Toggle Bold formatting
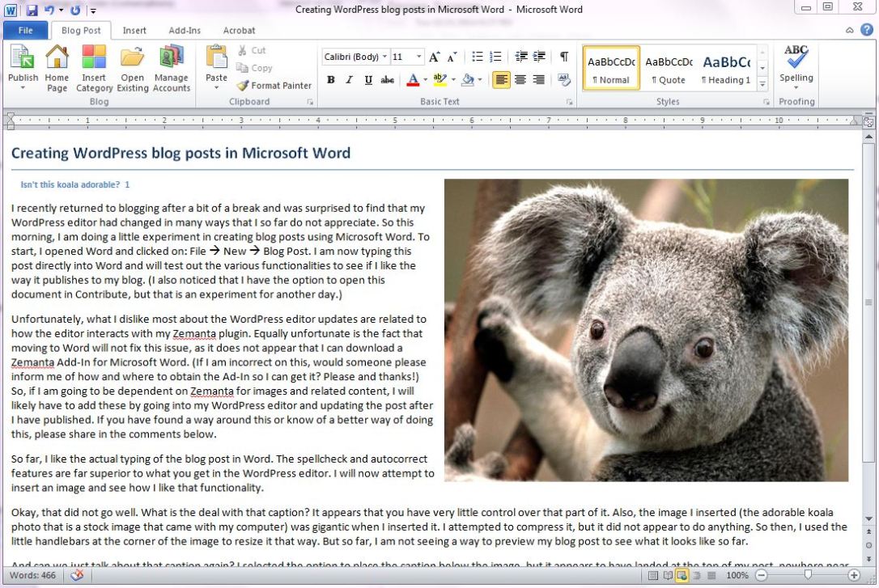Image resolution: width=879 pixels, height=588 pixels. [x=331, y=80]
